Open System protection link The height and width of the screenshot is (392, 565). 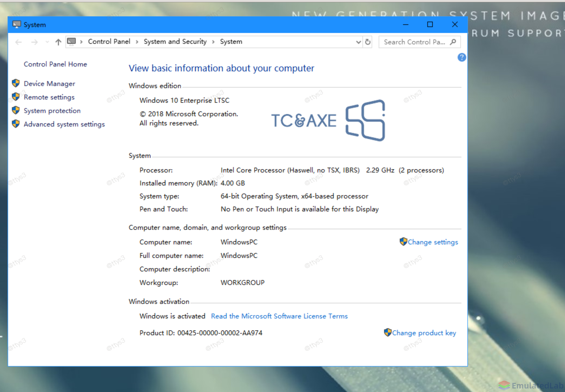(x=52, y=111)
